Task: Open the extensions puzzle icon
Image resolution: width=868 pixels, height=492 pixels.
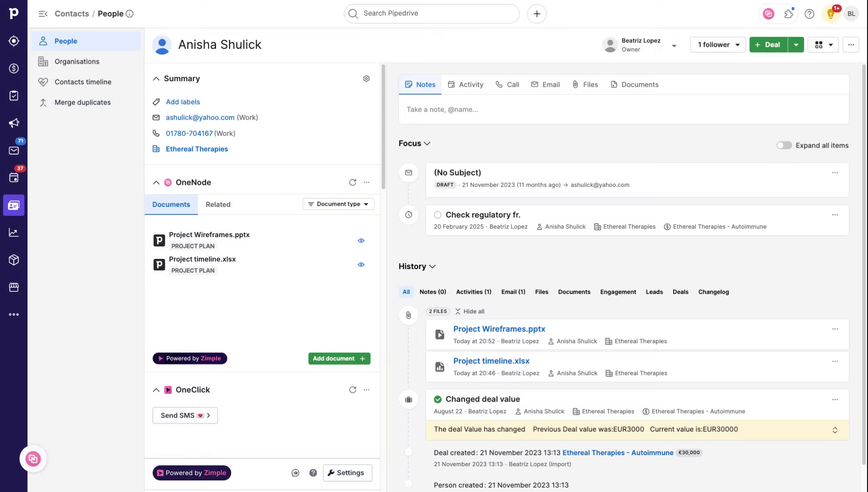Action: tap(789, 14)
